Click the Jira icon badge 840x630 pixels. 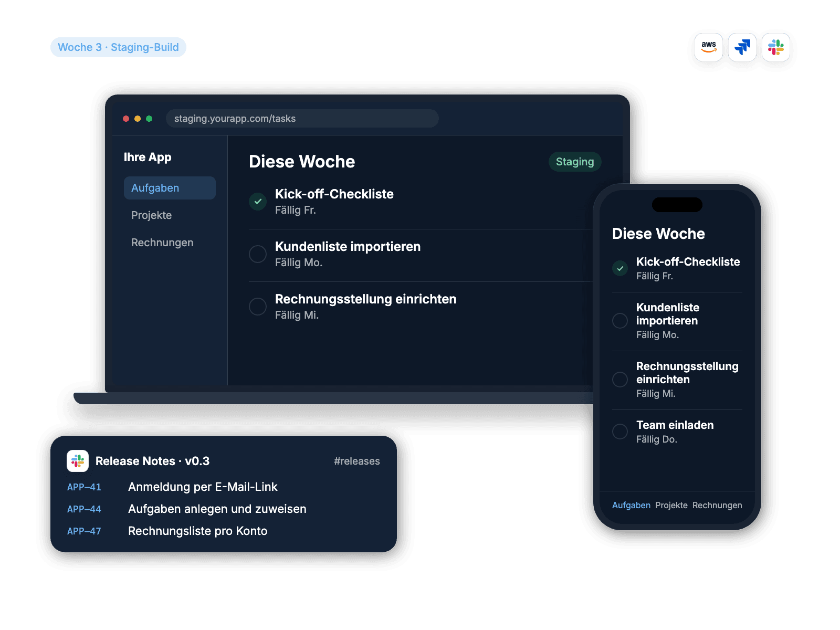pos(742,47)
